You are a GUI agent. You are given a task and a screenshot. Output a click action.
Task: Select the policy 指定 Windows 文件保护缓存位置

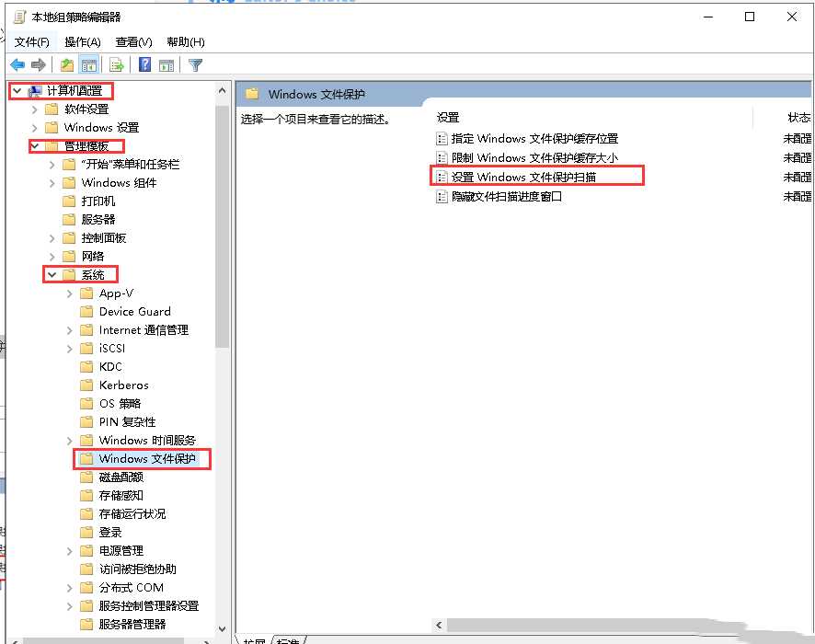click(x=534, y=139)
